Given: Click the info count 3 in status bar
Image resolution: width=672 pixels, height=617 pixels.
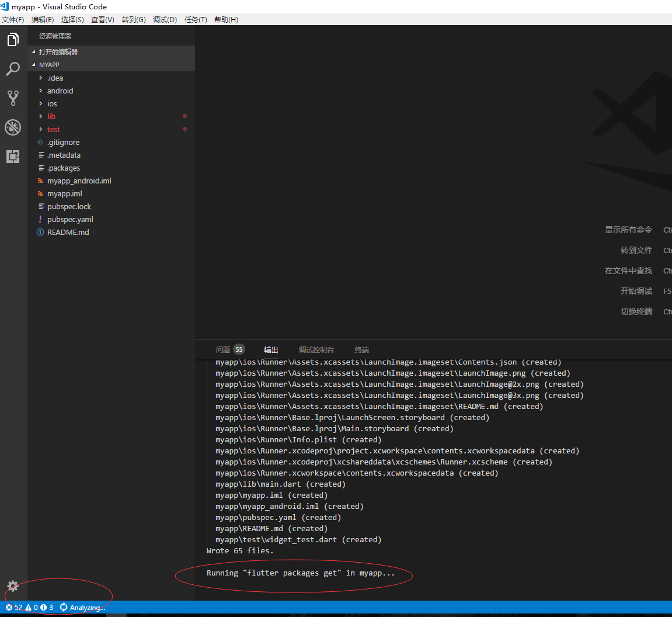Looking at the screenshot, I should click(47, 607).
